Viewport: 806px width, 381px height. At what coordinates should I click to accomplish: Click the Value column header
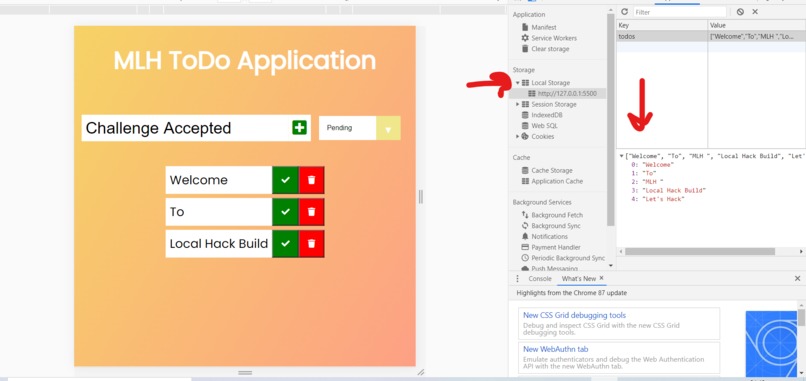tap(757, 25)
